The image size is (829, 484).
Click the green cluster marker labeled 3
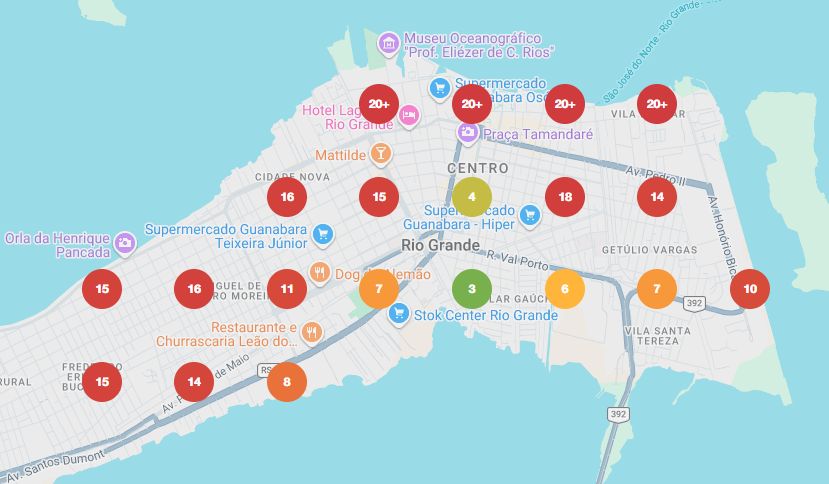(472, 289)
